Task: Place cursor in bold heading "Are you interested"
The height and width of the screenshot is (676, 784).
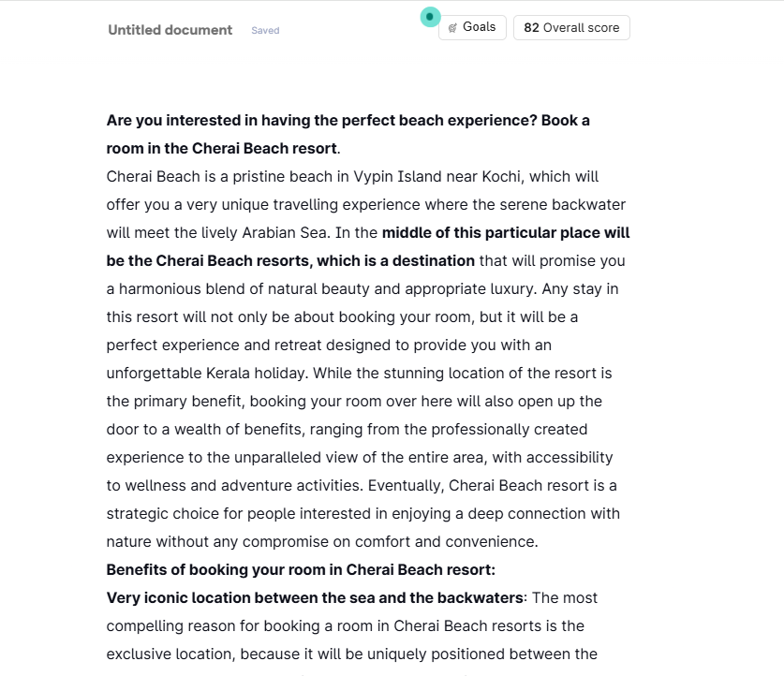Action: (x=187, y=120)
